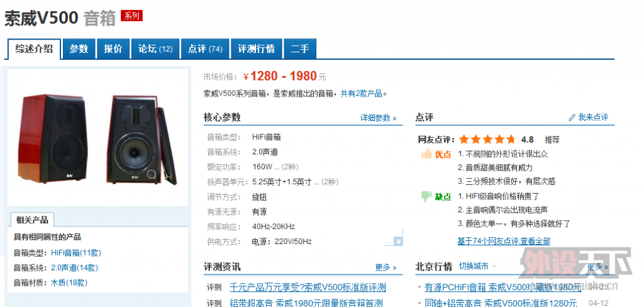Open the 切换城市 dropdown
Image resolution: width=644 pixels, height=307 pixels.
click(477, 266)
